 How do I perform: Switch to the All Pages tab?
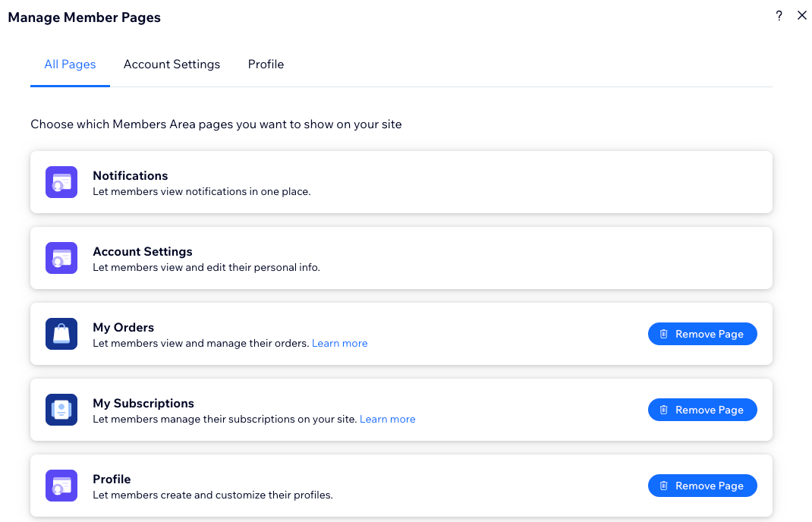click(x=70, y=64)
